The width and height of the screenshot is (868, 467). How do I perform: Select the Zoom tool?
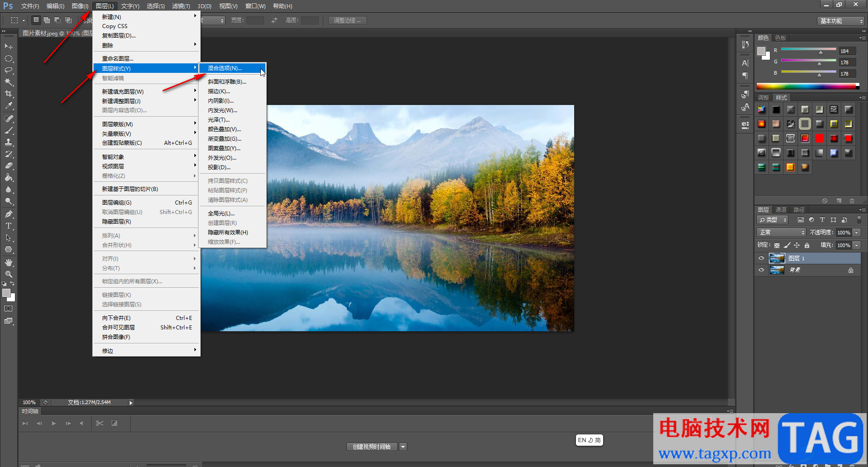[9, 274]
